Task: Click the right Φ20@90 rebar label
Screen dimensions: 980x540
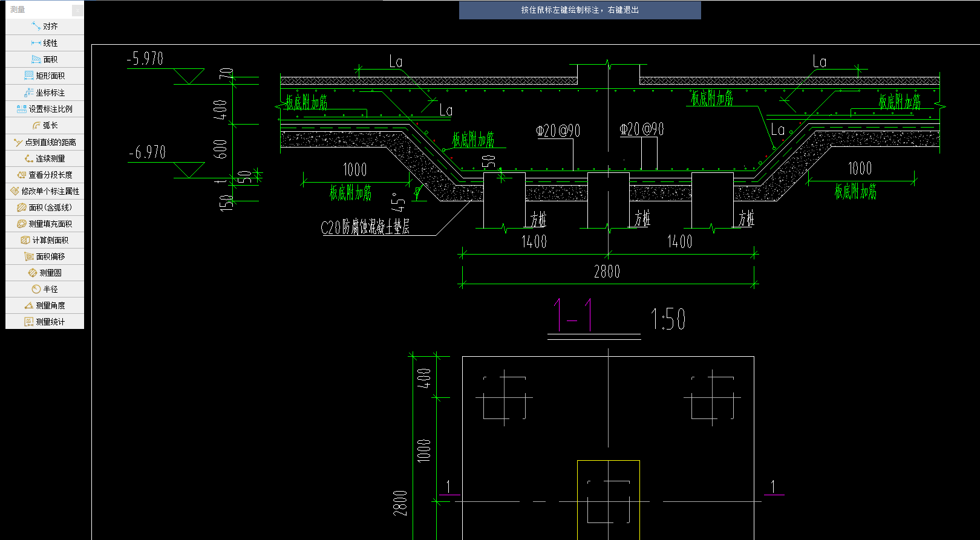Action: click(x=642, y=129)
